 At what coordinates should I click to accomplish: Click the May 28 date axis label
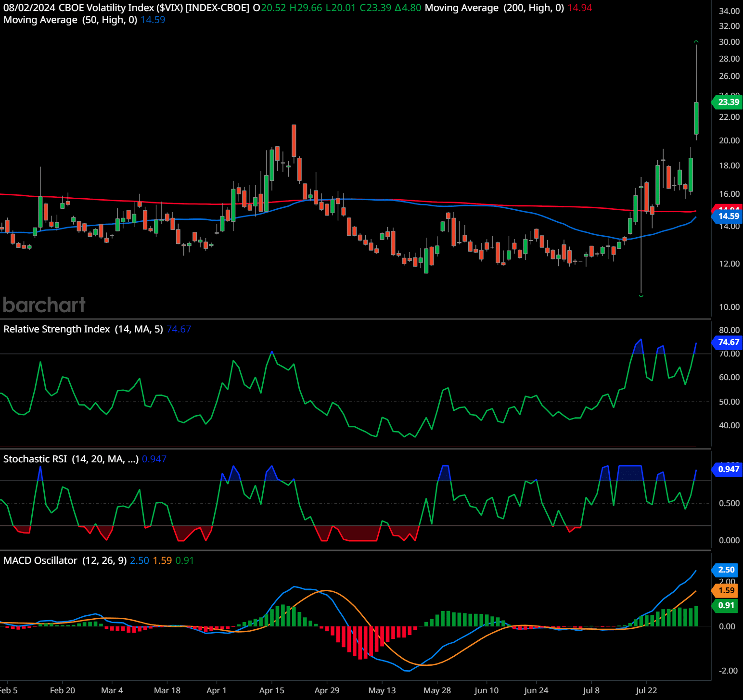(437, 690)
